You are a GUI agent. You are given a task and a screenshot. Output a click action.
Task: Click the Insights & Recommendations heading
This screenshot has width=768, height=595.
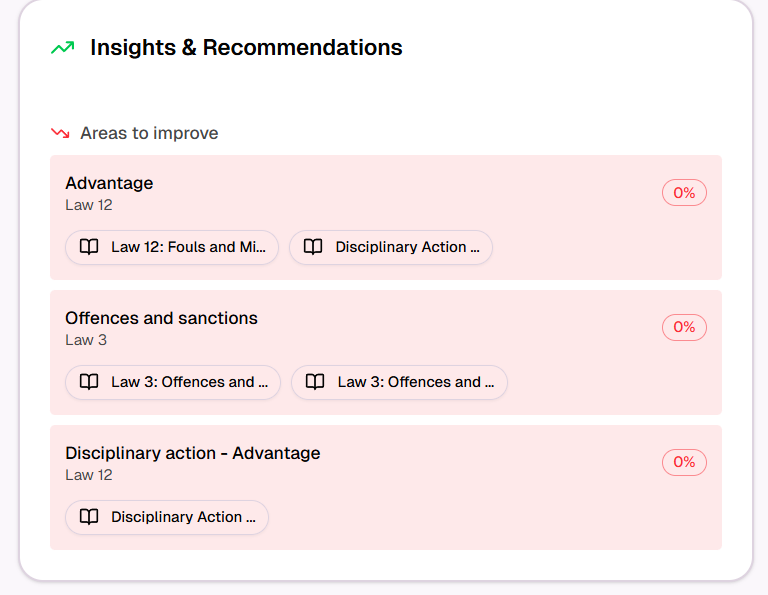246,47
